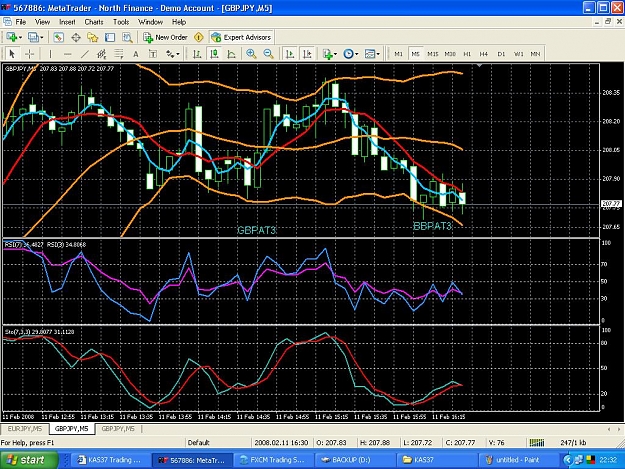Screen dimensions: 625x469
Task: Open the New Chart icon
Action: [11, 37]
